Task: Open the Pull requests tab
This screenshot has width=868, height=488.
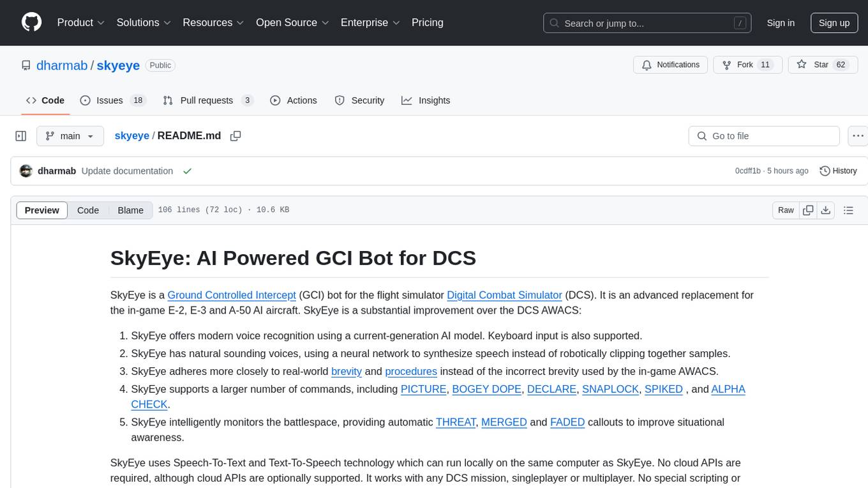Action: pyautogui.click(x=208, y=100)
